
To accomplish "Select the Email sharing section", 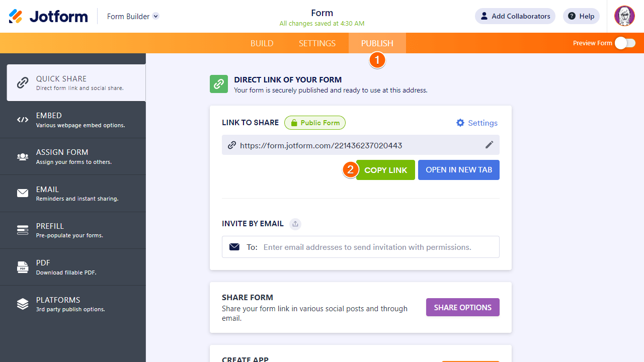I will (x=73, y=194).
